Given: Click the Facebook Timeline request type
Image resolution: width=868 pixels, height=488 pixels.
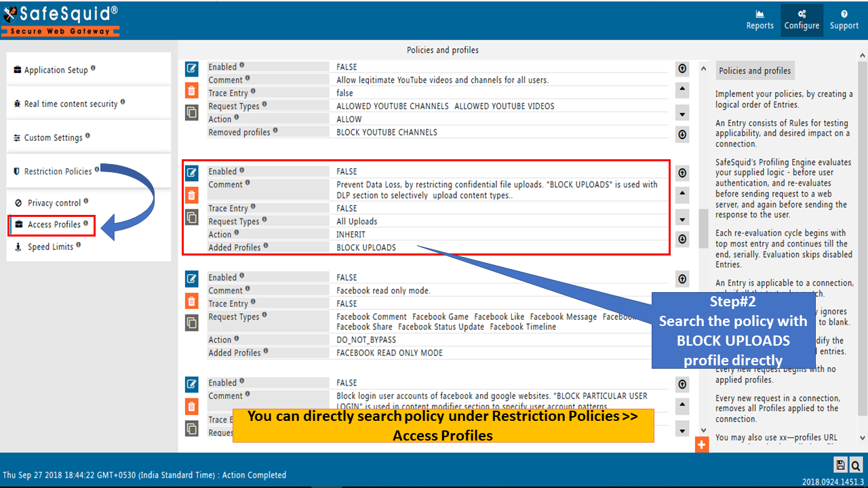Looking at the screenshot, I should click(x=523, y=327).
